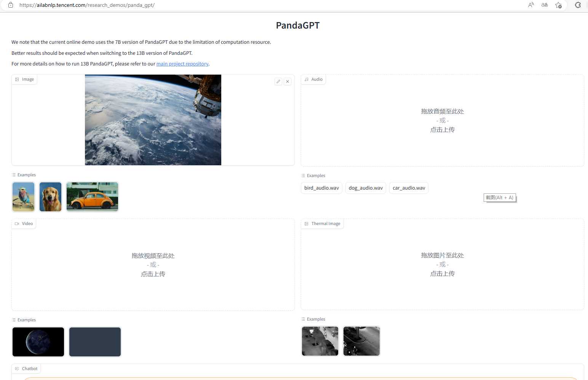Open the main project repository link

[x=182, y=64]
